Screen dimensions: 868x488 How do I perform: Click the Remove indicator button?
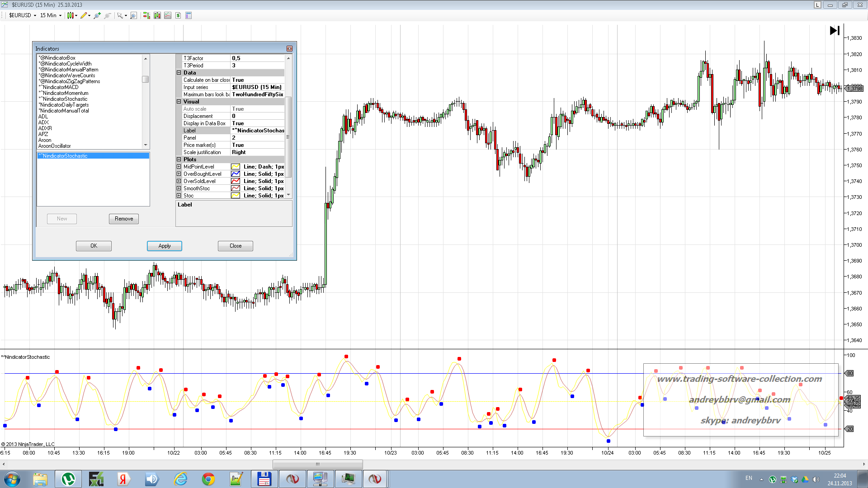tap(123, 219)
